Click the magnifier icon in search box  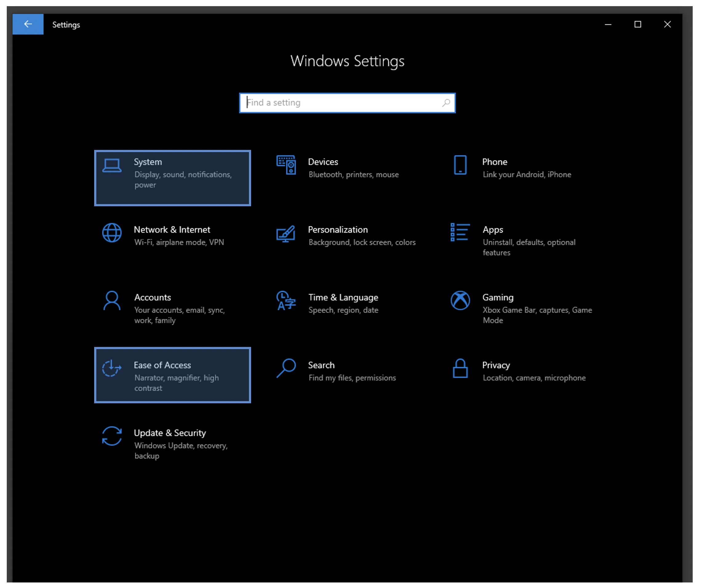(447, 103)
